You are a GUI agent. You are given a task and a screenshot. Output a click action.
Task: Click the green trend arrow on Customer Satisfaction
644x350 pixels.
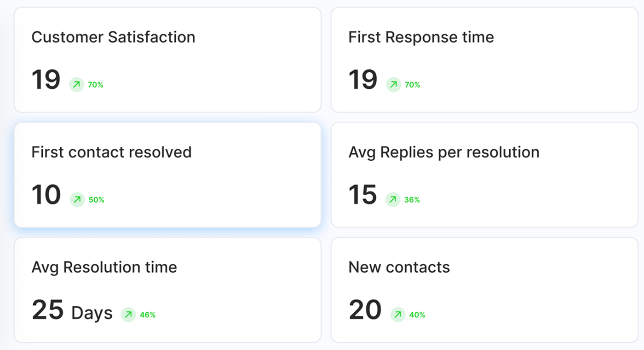pyautogui.click(x=76, y=84)
